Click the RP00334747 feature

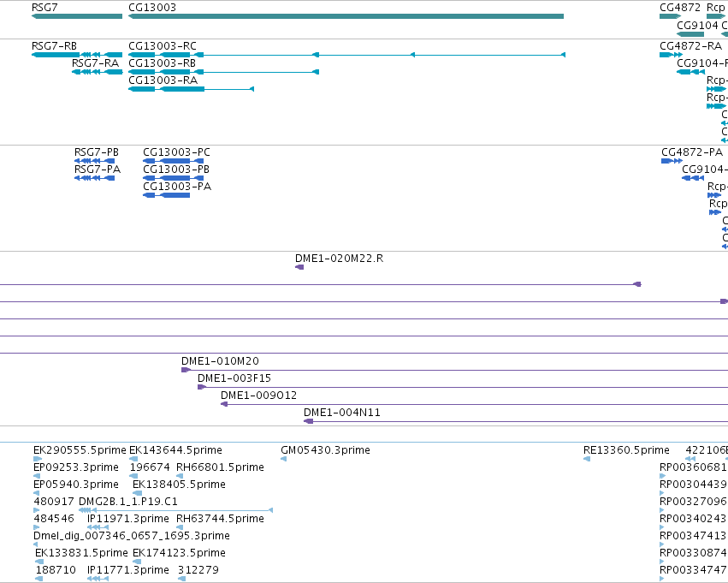[662, 579]
